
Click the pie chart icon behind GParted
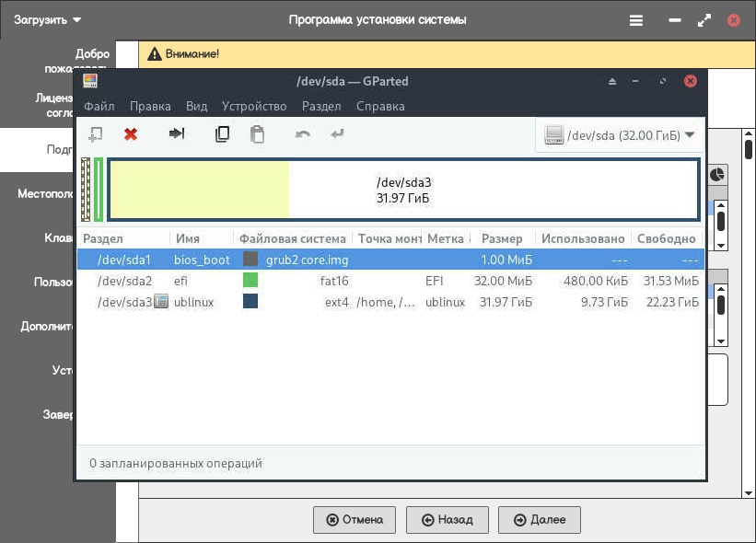coord(716,174)
